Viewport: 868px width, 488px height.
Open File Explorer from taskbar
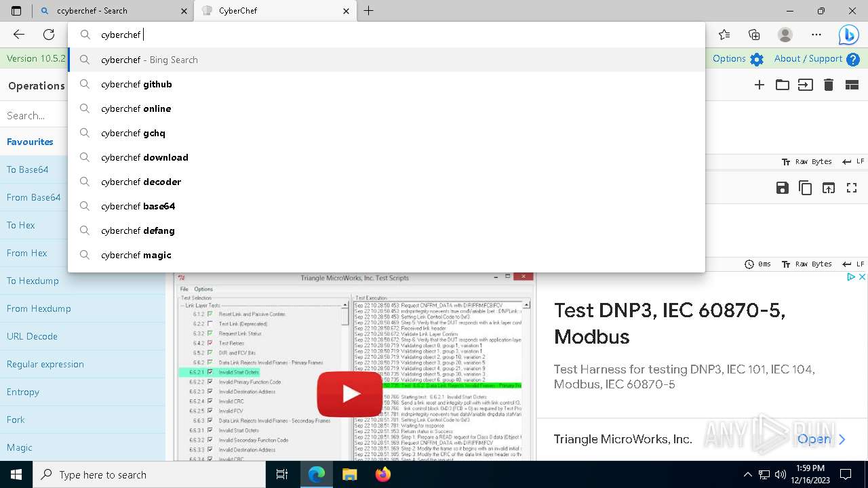(x=349, y=474)
